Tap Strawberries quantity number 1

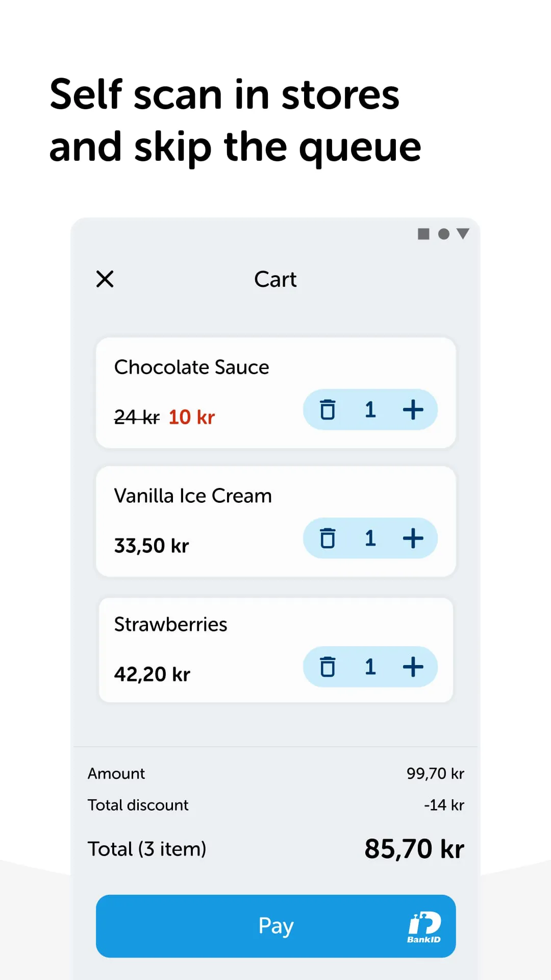pos(370,667)
